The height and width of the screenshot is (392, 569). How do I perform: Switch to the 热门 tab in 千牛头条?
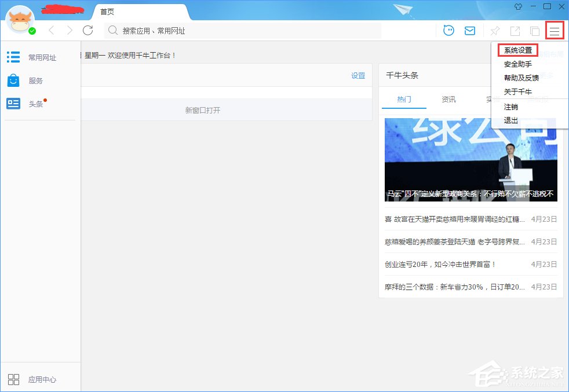click(404, 99)
